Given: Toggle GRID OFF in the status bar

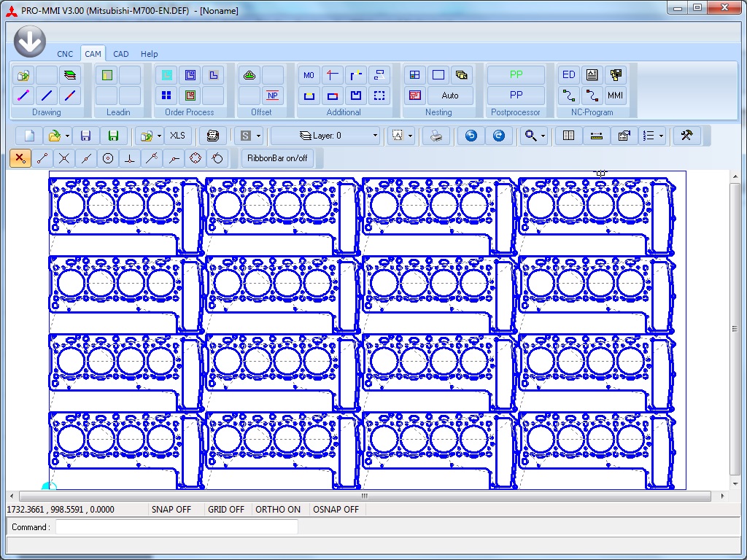Looking at the screenshot, I should pos(226,510).
